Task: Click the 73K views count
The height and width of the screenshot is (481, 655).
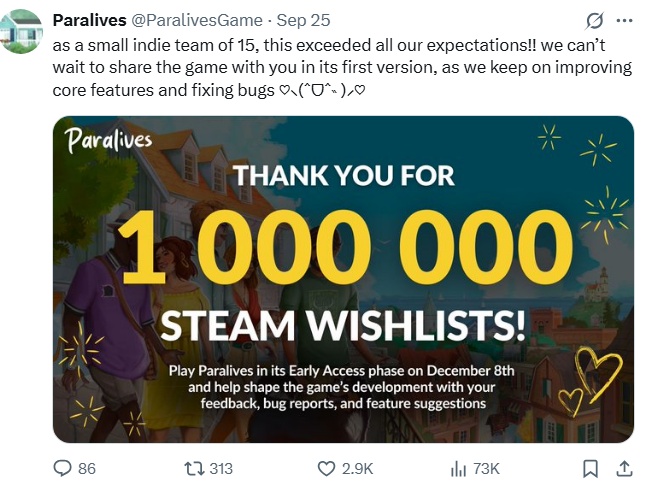Action: coord(487,468)
